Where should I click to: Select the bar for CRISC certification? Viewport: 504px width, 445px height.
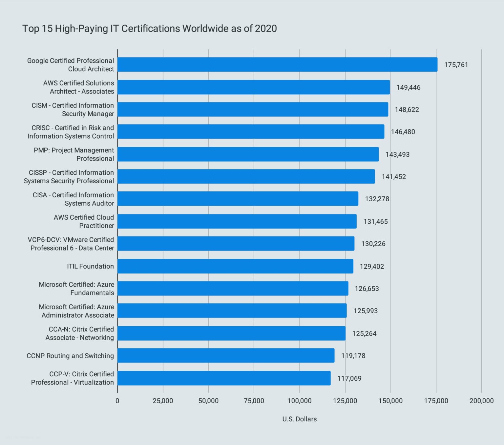click(x=251, y=132)
